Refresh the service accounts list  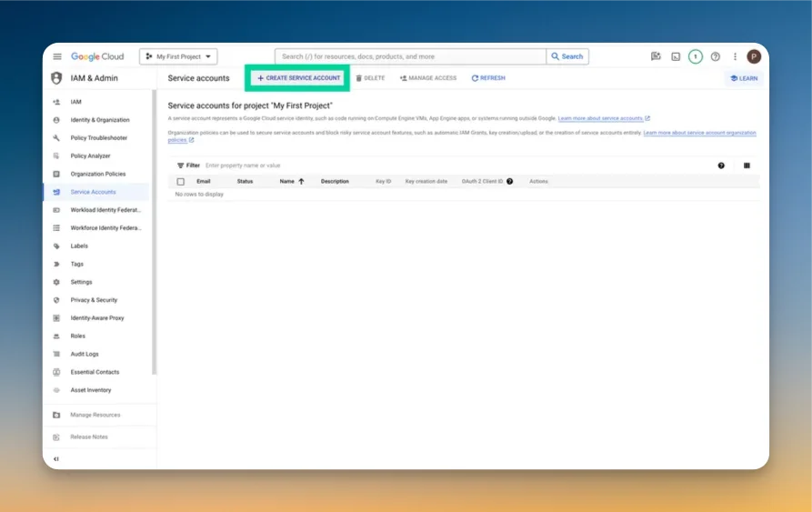(x=488, y=78)
